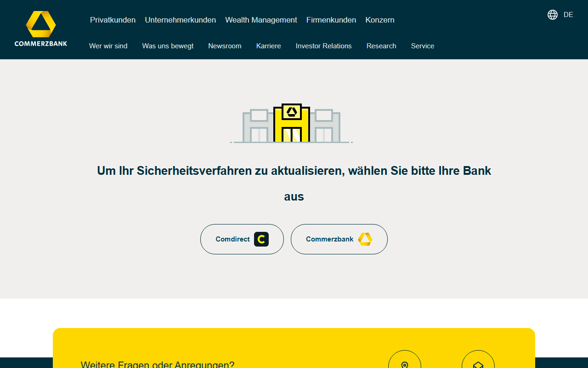Click the yellow Commerzbank ribbon icon in button
Image resolution: width=588 pixels, height=368 pixels.
365,239
